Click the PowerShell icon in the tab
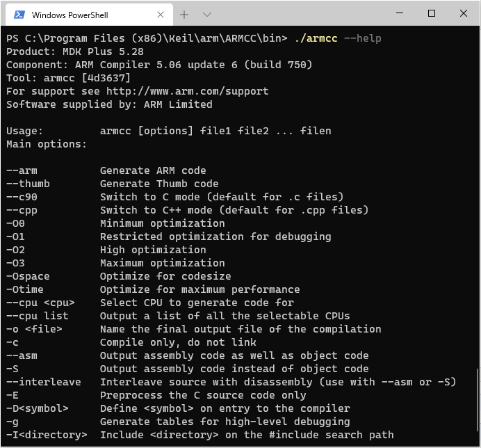Screen dimensions: 481x448 point(19,15)
